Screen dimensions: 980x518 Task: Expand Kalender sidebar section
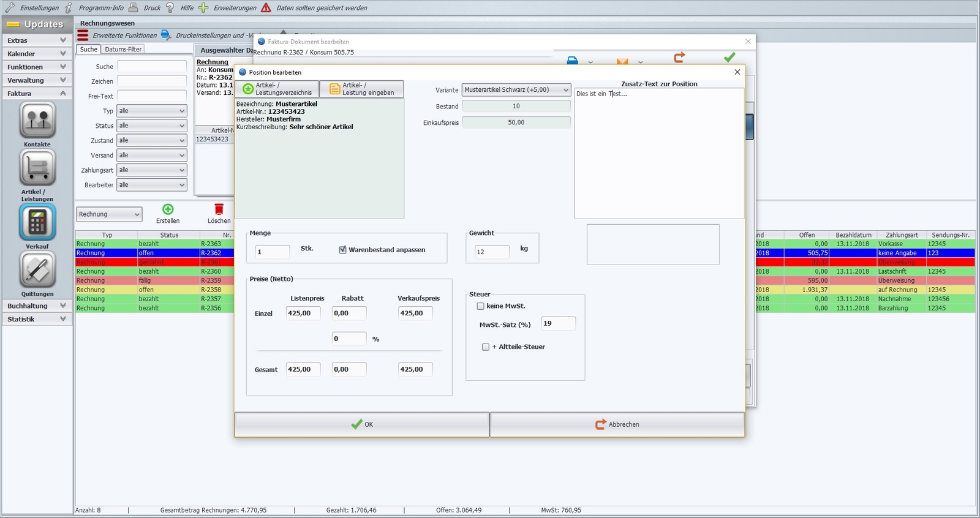coord(37,54)
